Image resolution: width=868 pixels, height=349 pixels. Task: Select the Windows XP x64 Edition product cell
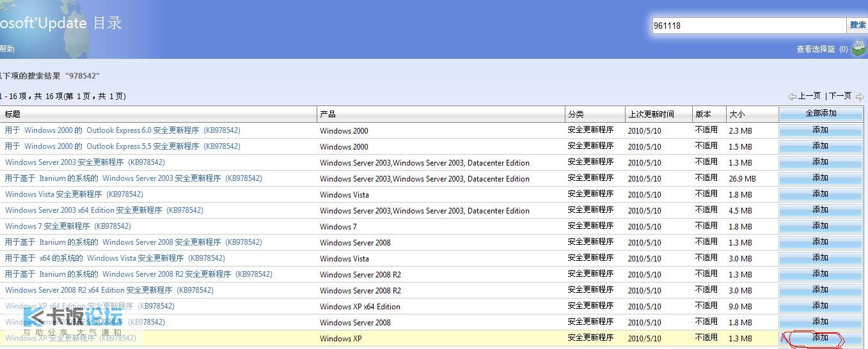(360, 307)
